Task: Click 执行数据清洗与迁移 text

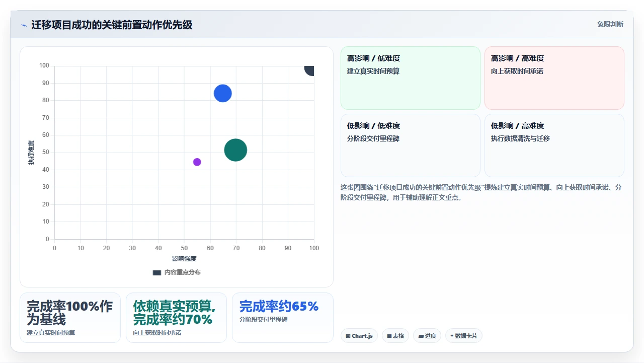Action: 520,139
